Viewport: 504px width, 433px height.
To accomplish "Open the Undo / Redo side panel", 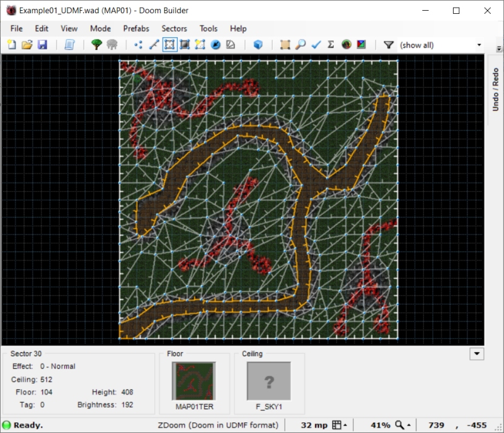I will (x=495, y=89).
